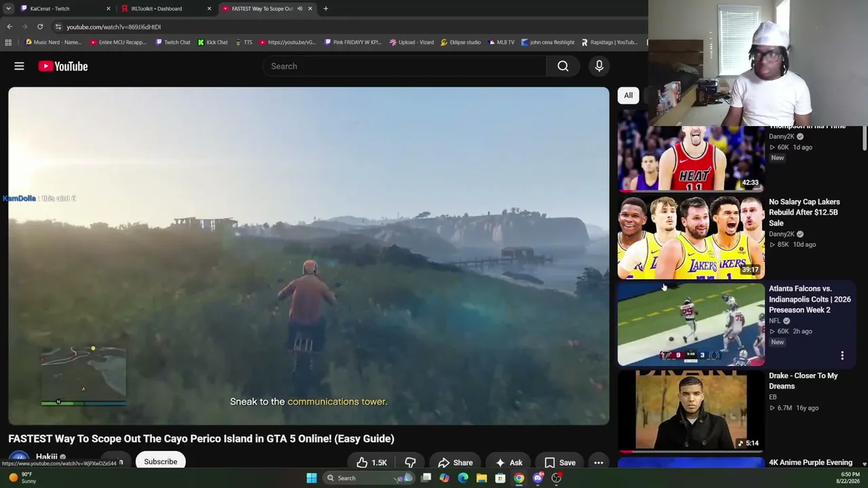View site information in address bar

tap(58, 26)
